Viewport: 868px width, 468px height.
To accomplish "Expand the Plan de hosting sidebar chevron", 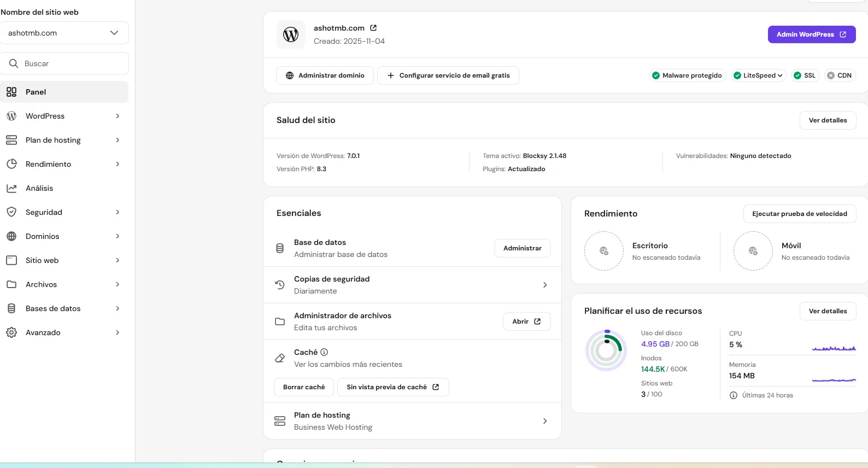I will point(118,140).
